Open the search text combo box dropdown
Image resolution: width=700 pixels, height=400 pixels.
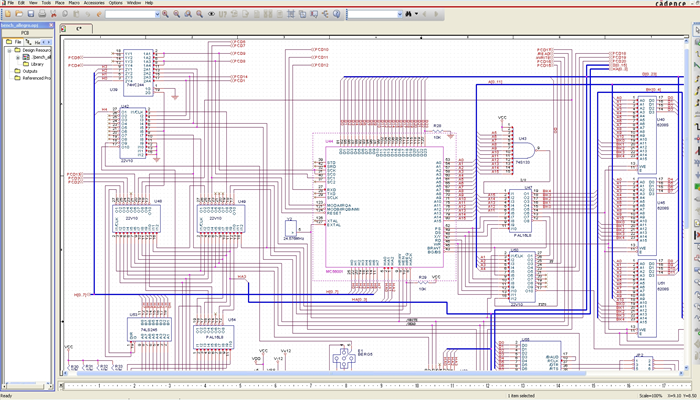400,14
